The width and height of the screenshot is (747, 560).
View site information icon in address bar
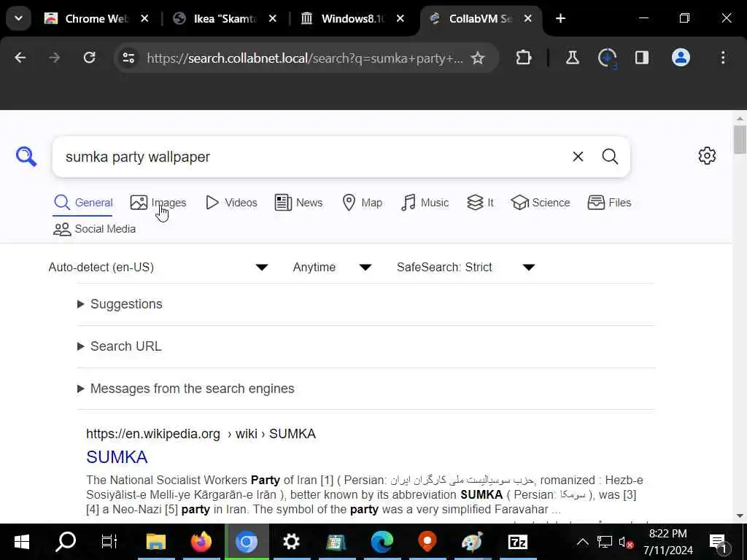[x=128, y=58]
